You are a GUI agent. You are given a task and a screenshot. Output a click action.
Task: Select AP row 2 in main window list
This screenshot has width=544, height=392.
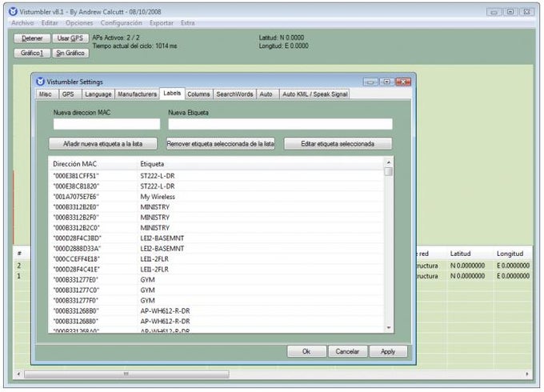tap(22, 266)
